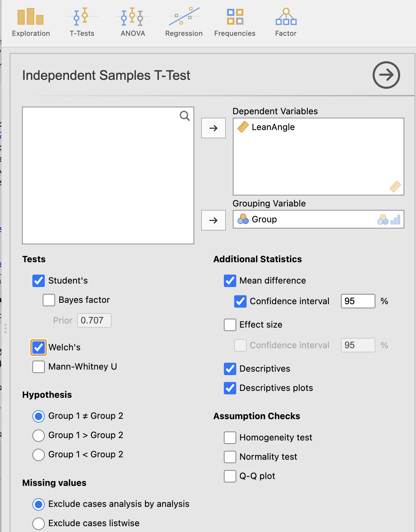Select LeanAngle in Dependent Variables list
The width and height of the screenshot is (416, 532).
[x=273, y=127]
